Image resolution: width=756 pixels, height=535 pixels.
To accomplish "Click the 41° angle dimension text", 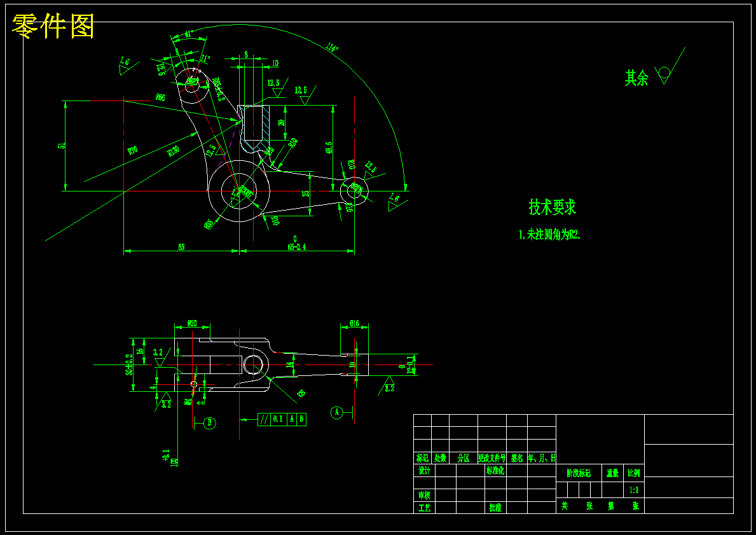I will (x=188, y=35).
